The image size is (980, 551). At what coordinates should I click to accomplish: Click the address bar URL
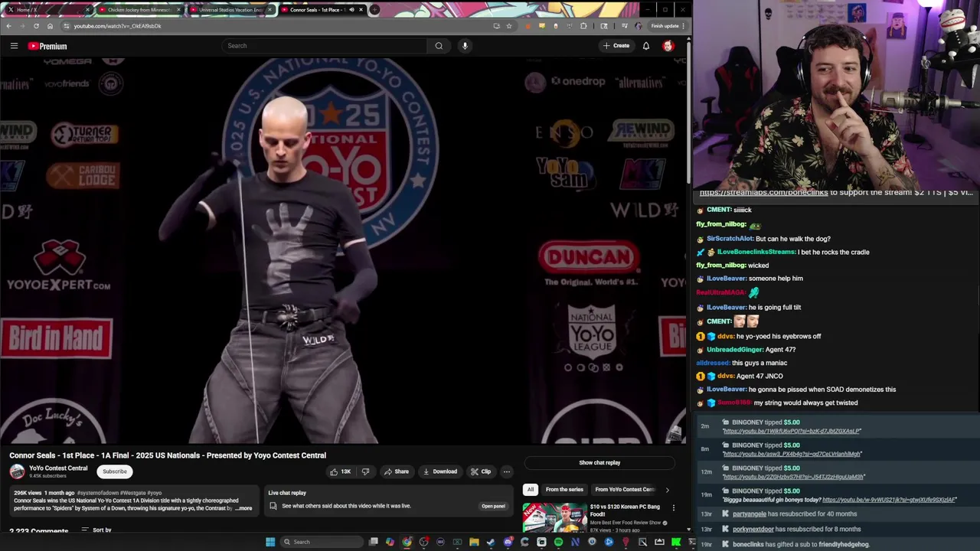[117, 26]
